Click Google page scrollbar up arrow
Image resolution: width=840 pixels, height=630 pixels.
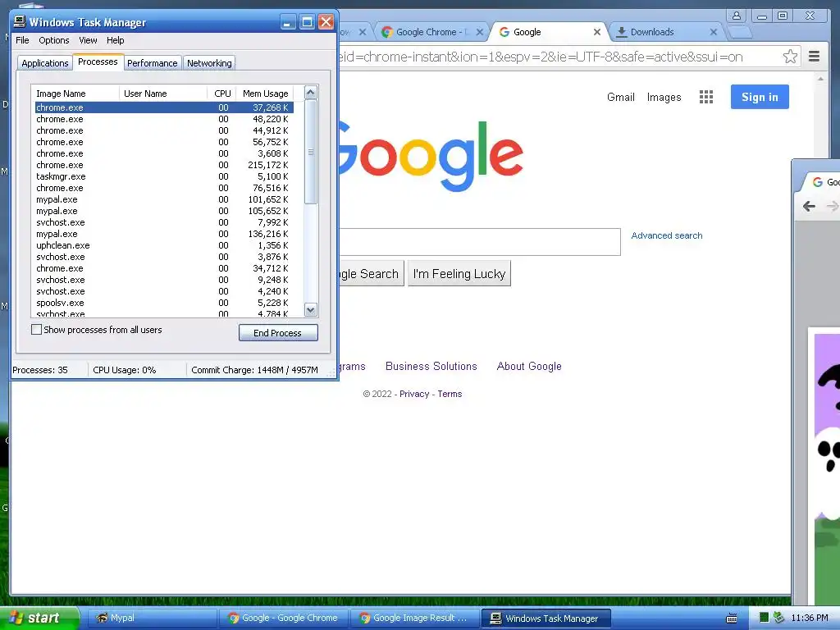820,79
